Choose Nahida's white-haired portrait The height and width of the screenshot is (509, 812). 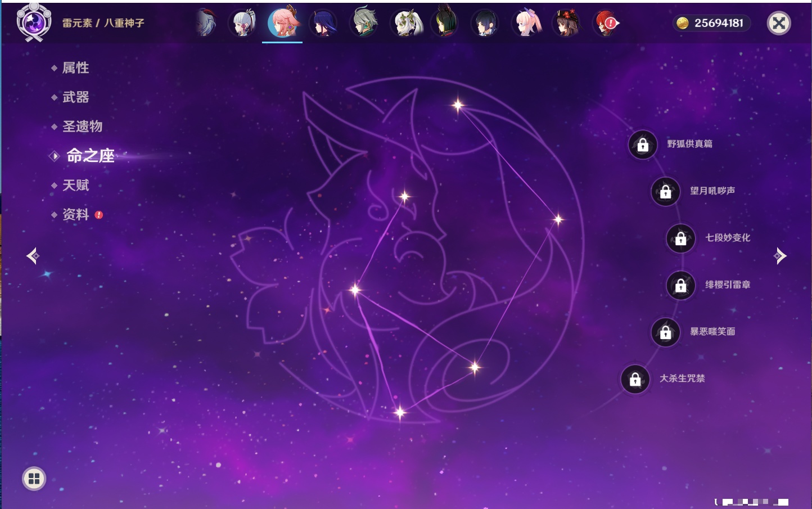pyautogui.click(x=405, y=24)
